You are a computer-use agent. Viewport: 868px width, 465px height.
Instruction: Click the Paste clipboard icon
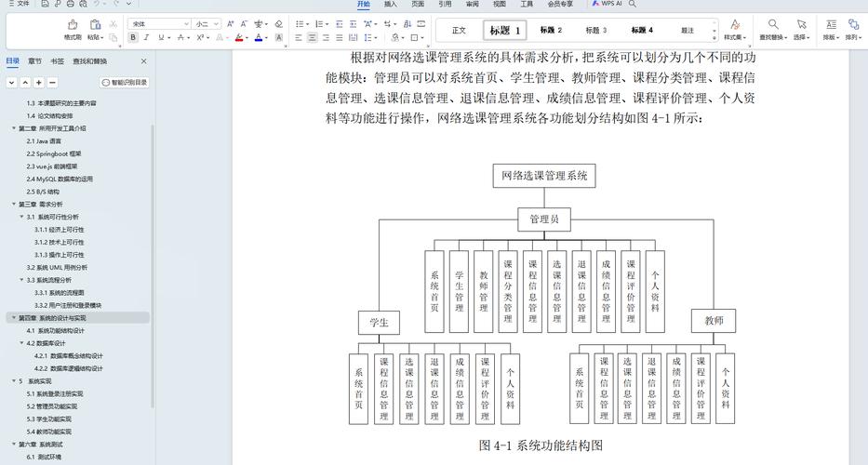pos(95,24)
